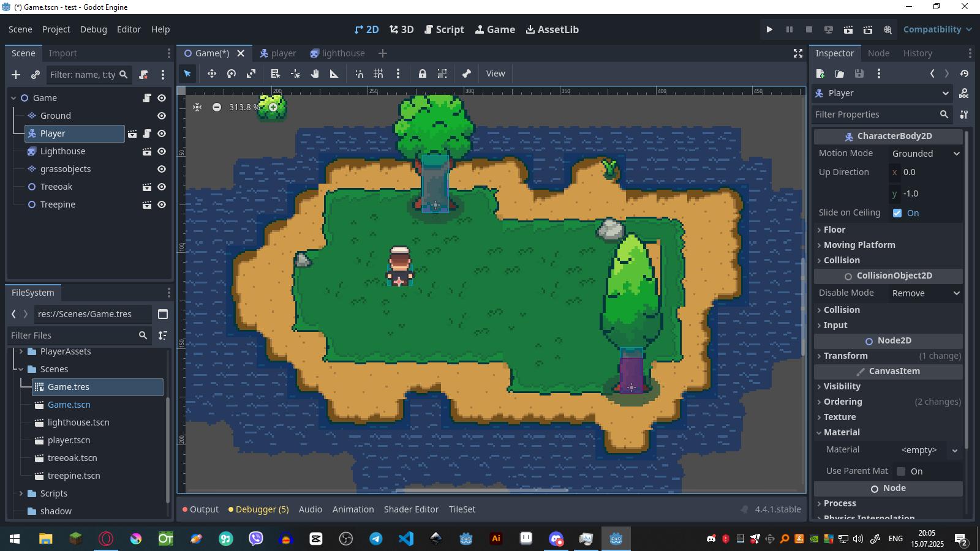Image resolution: width=980 pixels, height=551 pixels.
Task: Open the Shader Editor panel
Action: tap(411, 509)
